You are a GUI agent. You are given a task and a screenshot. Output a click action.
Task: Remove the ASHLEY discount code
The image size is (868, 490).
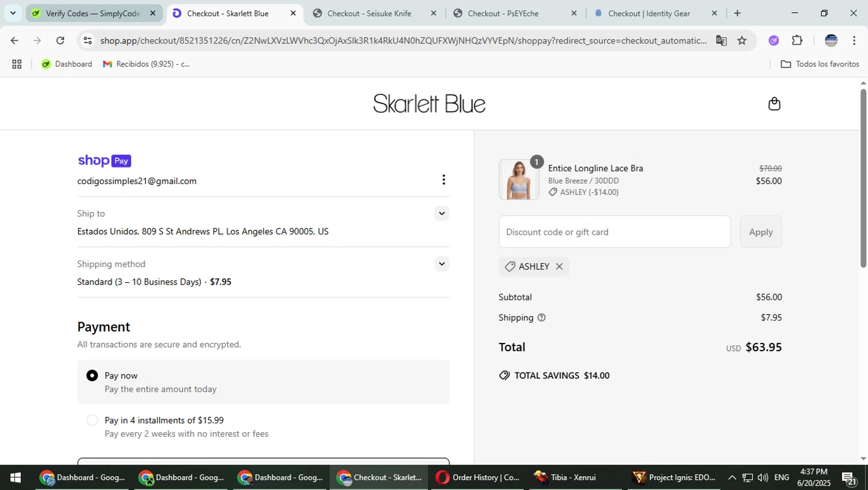click(x=559, y=267)
